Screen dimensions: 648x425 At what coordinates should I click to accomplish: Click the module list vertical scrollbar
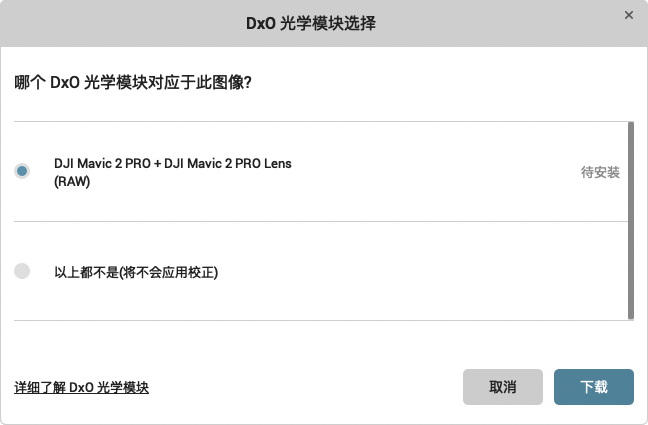[x=631, y=221]
